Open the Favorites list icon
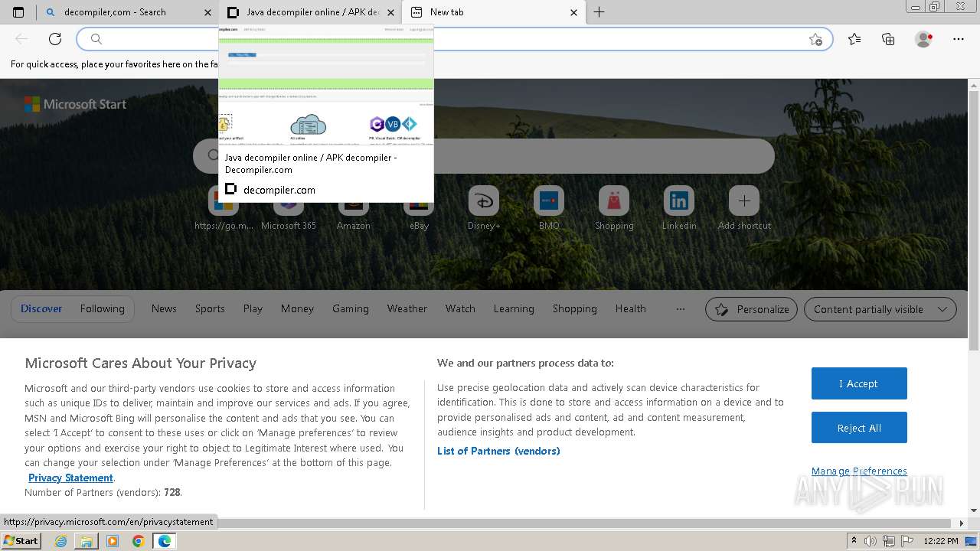 click(854, 39)
